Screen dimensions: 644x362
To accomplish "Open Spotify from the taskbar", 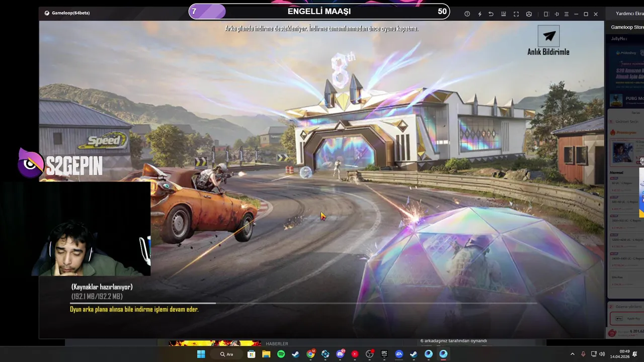I will (x=281, y=354).
